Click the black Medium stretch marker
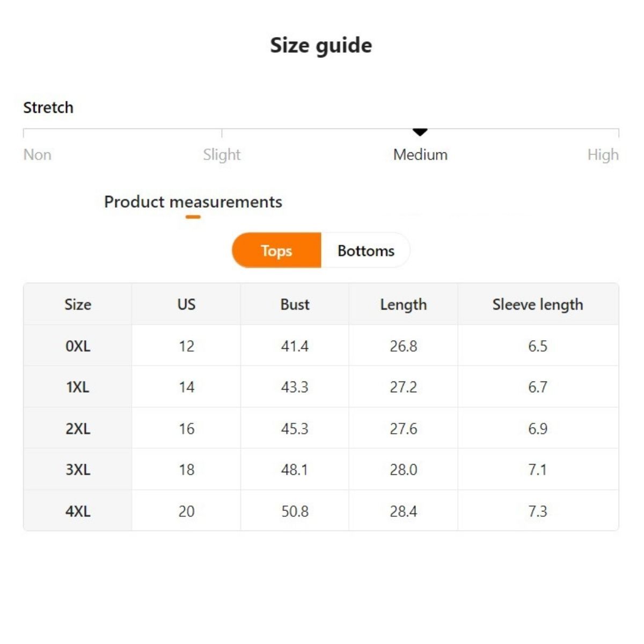 (420, 132)
